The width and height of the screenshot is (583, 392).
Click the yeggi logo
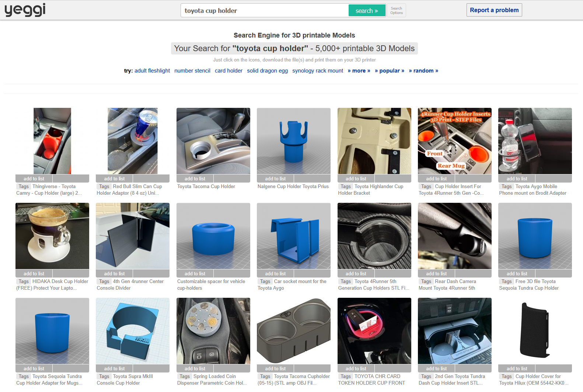[25, 10]
